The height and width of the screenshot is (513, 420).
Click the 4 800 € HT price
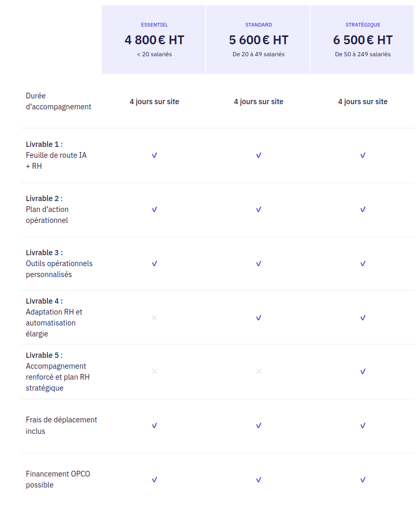coord(154,40)
